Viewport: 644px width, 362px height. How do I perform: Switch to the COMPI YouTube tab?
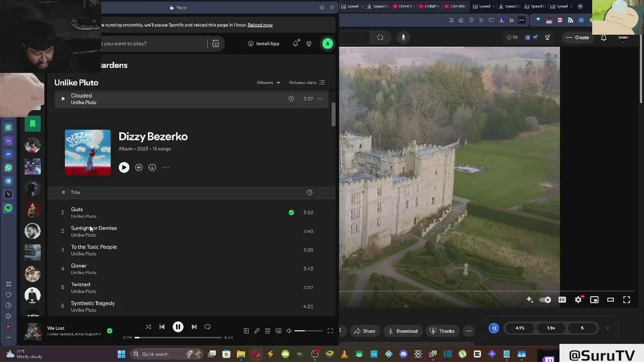(x=429, y=6)
